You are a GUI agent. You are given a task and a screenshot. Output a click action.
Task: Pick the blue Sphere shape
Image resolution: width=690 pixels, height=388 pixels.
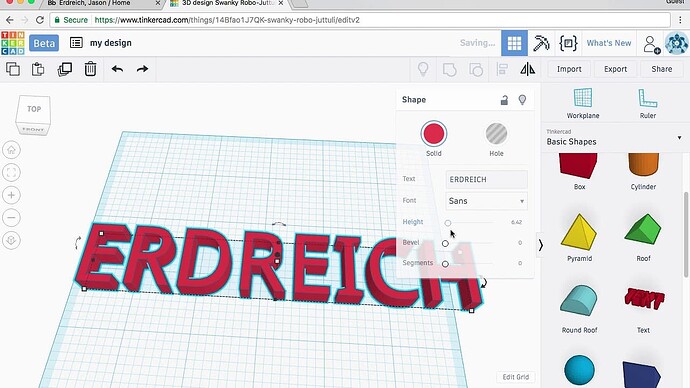[x=579, y=370]
